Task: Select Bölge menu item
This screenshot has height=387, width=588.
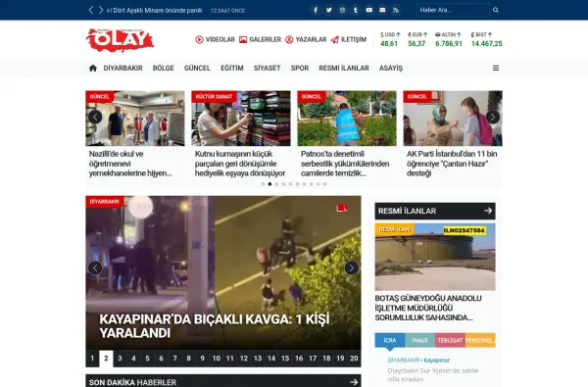Action: coord(163,68)
